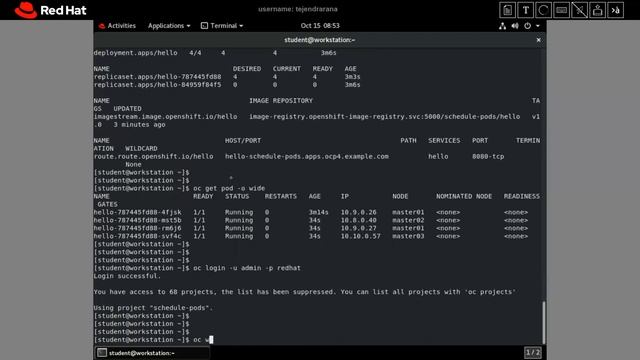Click the 3m14s age value
Screen dimensions: 640x360
point(318,212)
